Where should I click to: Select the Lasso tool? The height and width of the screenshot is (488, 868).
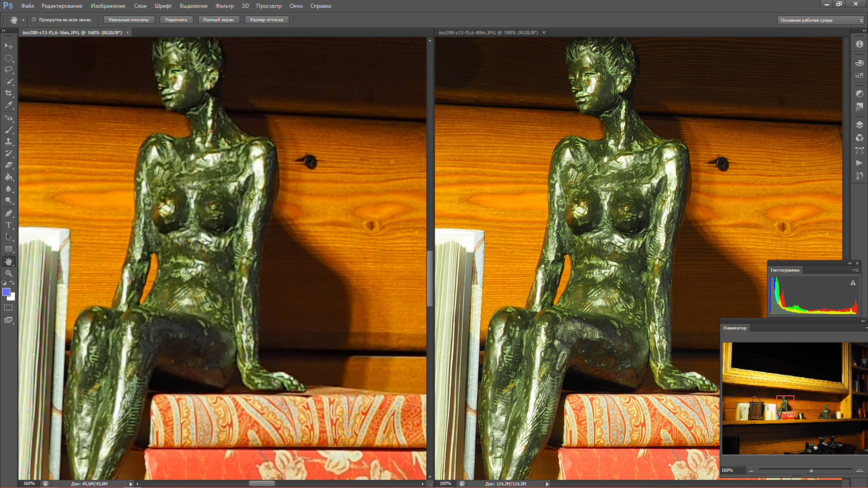pos(9,70)
